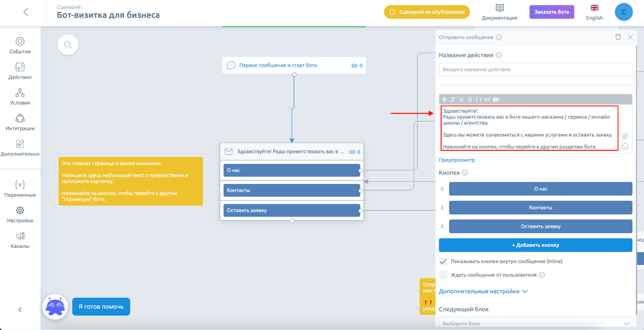Click the Добавить кнопку button
Screen dimensions: 644x330
535,245
